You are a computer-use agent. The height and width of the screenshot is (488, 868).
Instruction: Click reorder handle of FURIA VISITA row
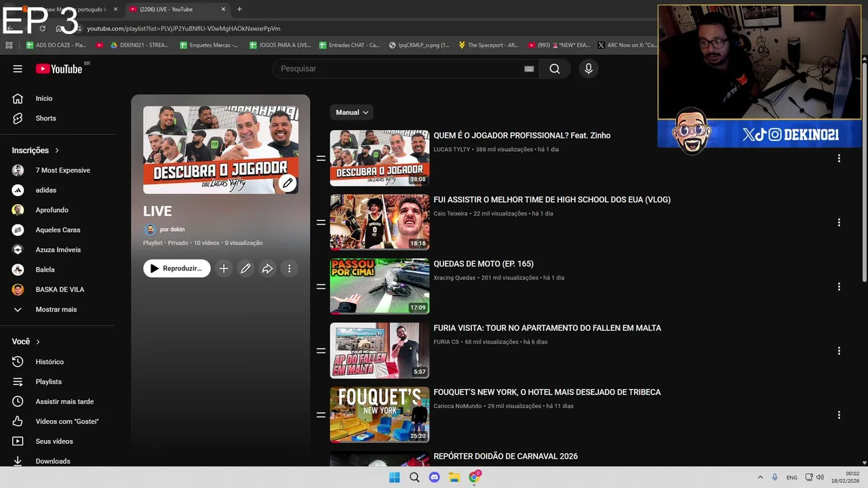coord(321,350)
